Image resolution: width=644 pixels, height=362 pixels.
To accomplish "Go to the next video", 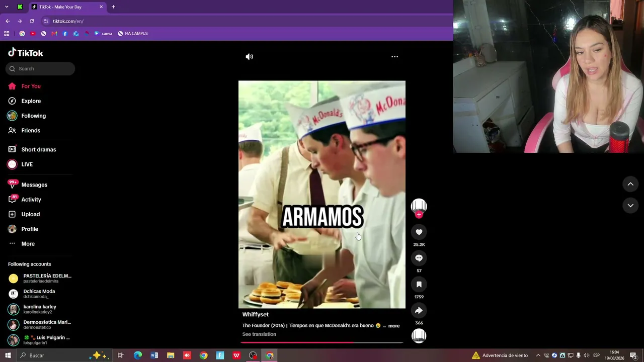I will pyautogui.click(x=630, y=206).
